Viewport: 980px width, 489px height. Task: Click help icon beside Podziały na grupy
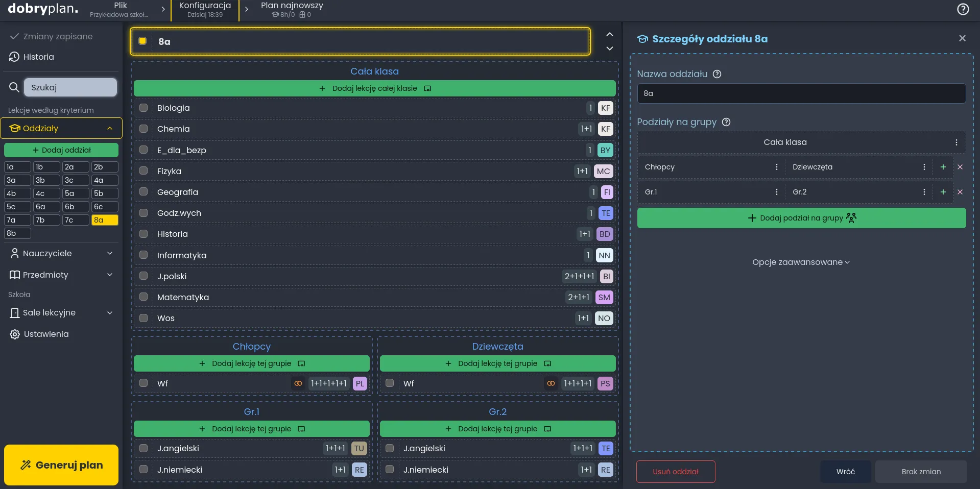pos(726,122)
